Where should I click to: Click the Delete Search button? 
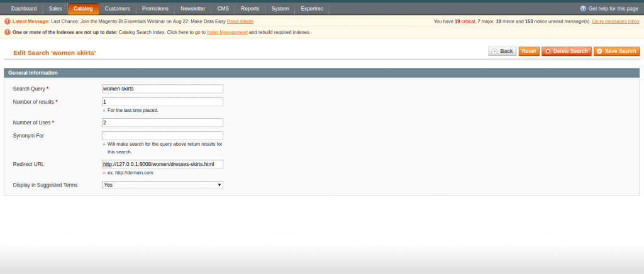pyautogui.click(x=567, y=52)
